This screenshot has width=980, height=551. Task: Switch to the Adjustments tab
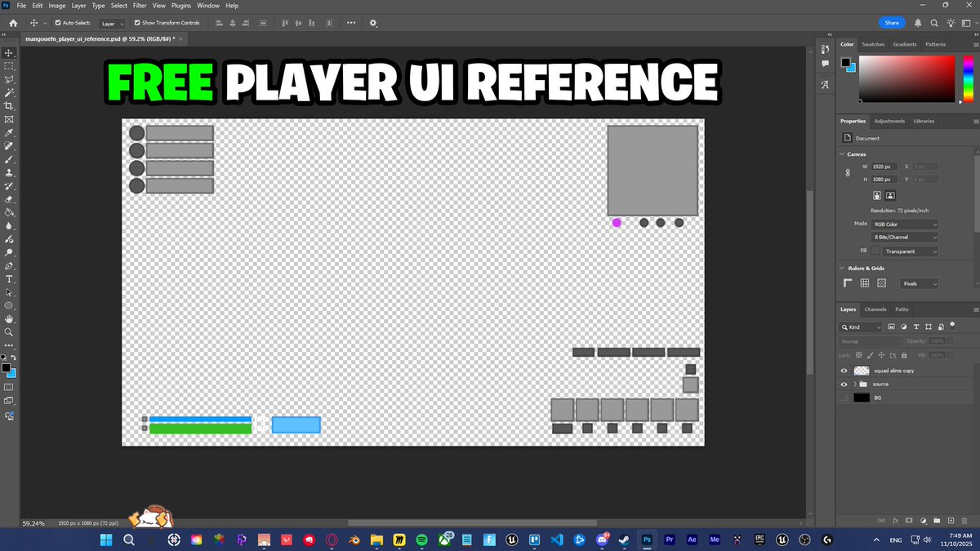click(x=889, y=121)
